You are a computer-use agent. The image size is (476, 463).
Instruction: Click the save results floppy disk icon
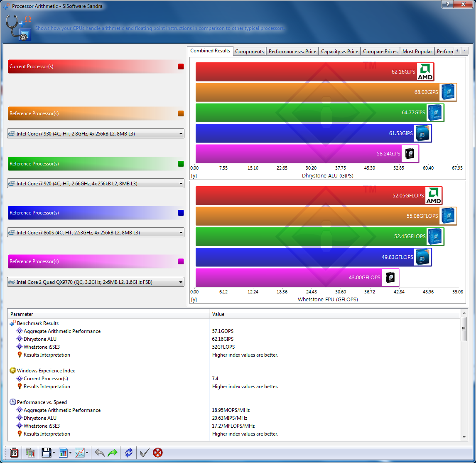pos(46,453)
